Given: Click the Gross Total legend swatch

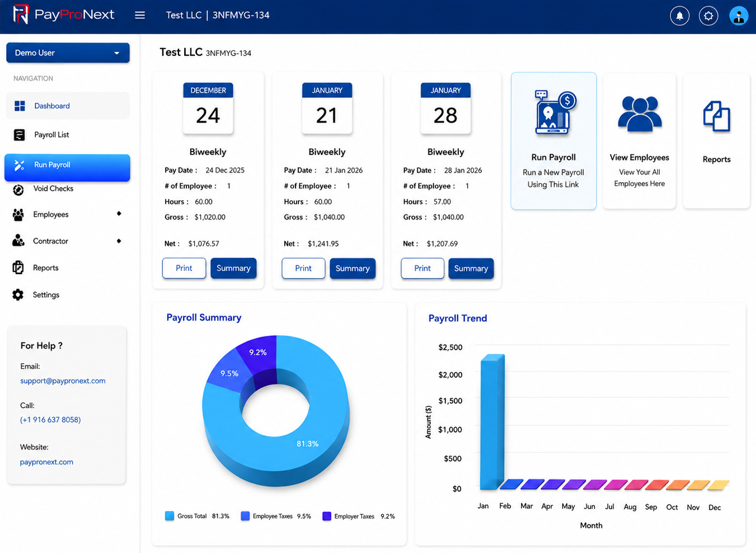Looking at the screenshot, I should 170,516.
